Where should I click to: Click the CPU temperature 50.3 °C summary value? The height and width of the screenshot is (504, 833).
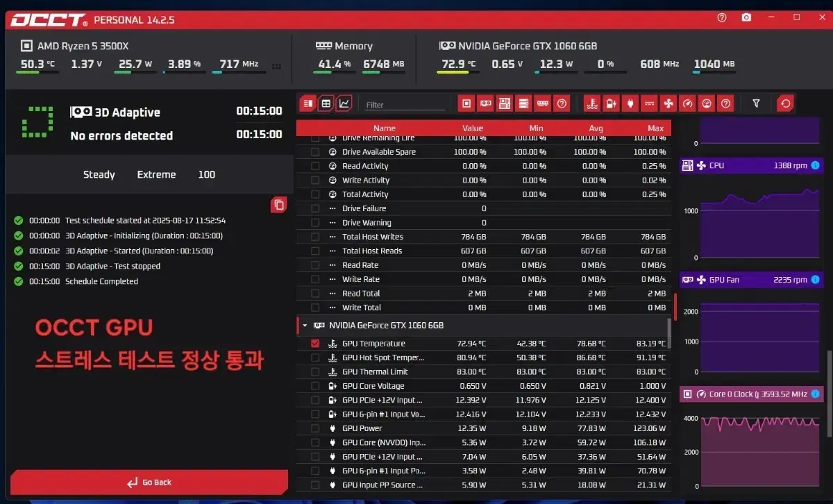point(37,64)
